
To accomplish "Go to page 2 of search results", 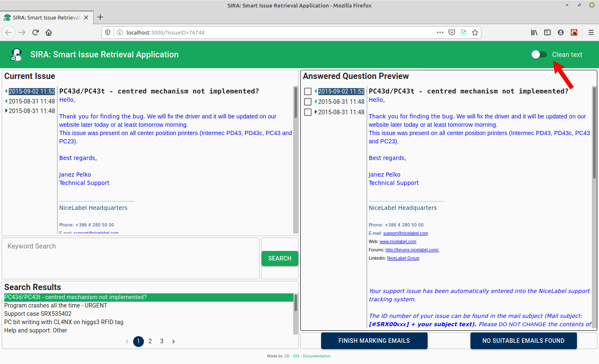I will pyautogui.click(x=150, y=341).
